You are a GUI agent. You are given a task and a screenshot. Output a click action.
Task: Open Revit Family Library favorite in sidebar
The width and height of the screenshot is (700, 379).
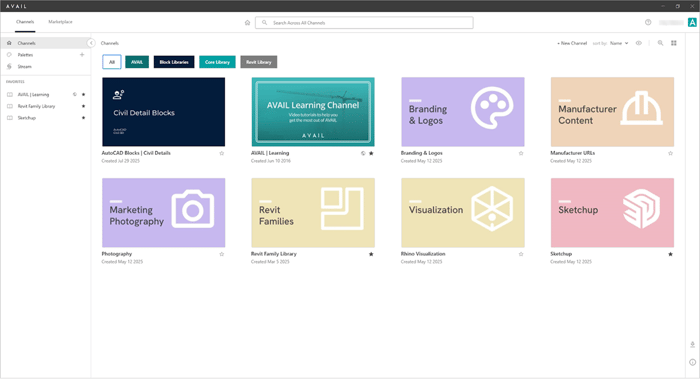(x=36, y=106)
